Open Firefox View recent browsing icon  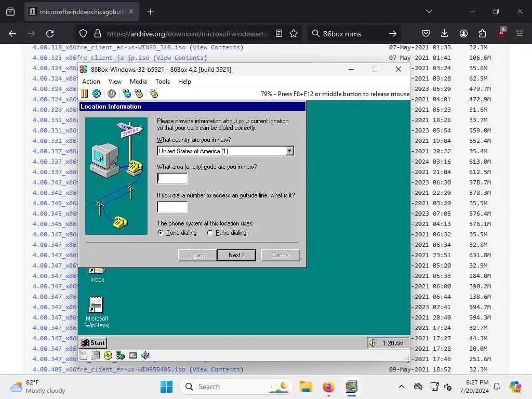coord(10,12)
